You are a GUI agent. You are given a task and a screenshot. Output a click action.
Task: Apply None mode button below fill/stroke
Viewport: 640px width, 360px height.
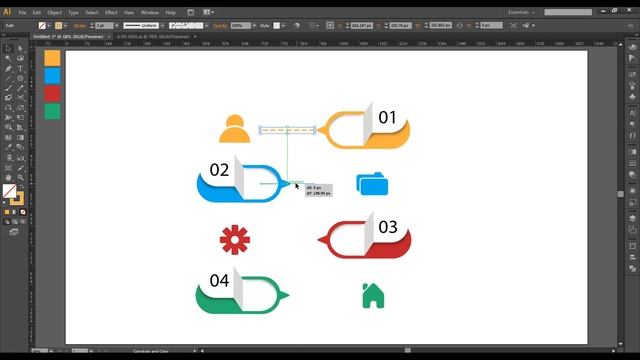[x=23, y=212]
